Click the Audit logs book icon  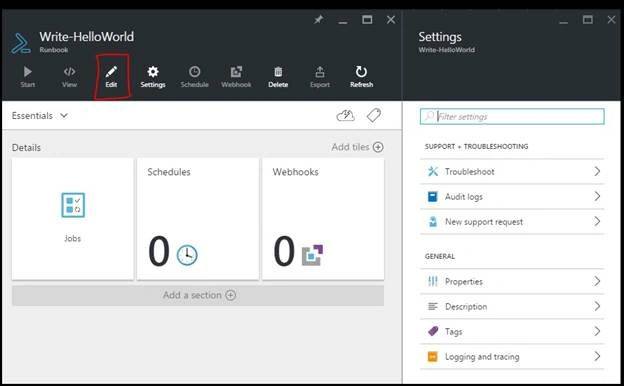tap(433, 197)
